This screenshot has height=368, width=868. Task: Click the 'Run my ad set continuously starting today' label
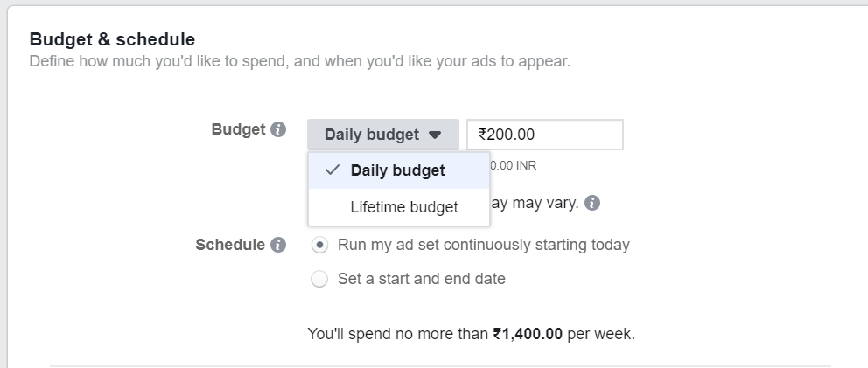pos(484,245)
